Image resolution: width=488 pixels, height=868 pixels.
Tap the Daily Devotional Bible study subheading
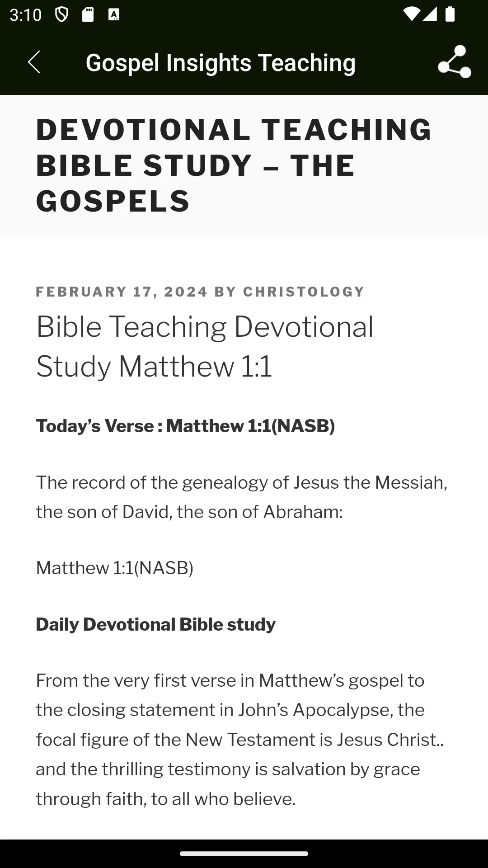point(155,624)
